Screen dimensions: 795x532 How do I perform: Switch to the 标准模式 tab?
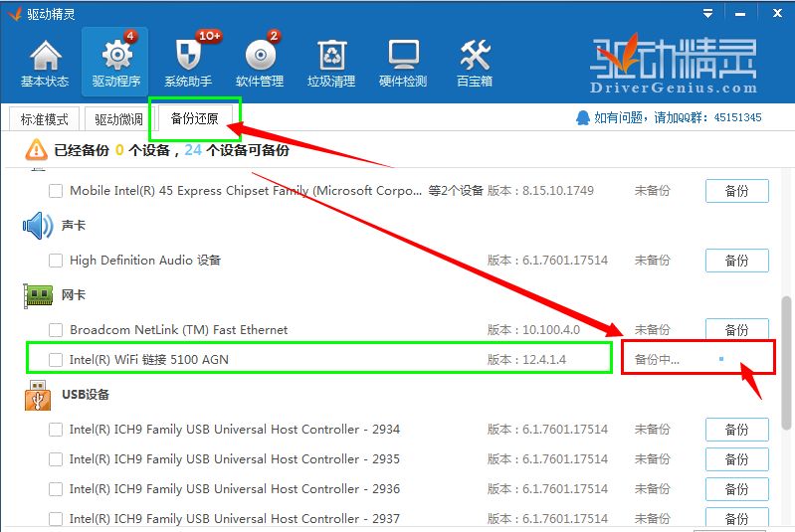click(45, 119)
